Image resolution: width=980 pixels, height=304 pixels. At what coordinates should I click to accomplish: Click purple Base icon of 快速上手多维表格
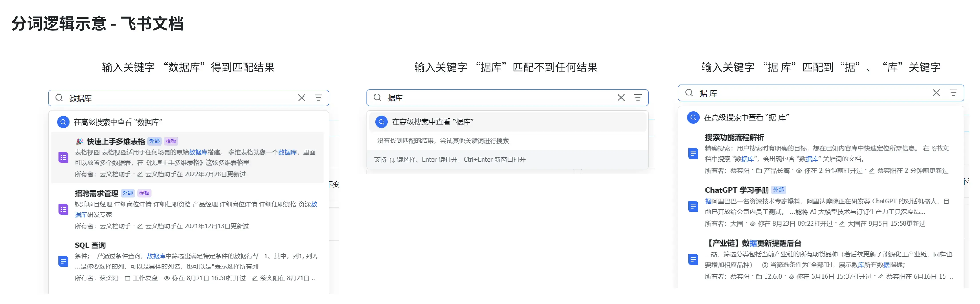[63, 157]
